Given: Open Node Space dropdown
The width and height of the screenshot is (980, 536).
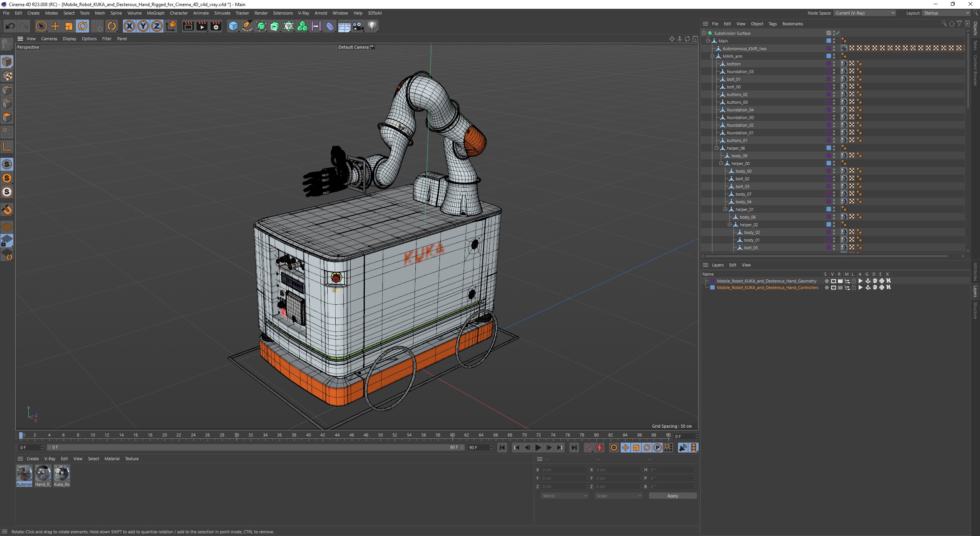Looking at the screenshot, I should [865, 13].
